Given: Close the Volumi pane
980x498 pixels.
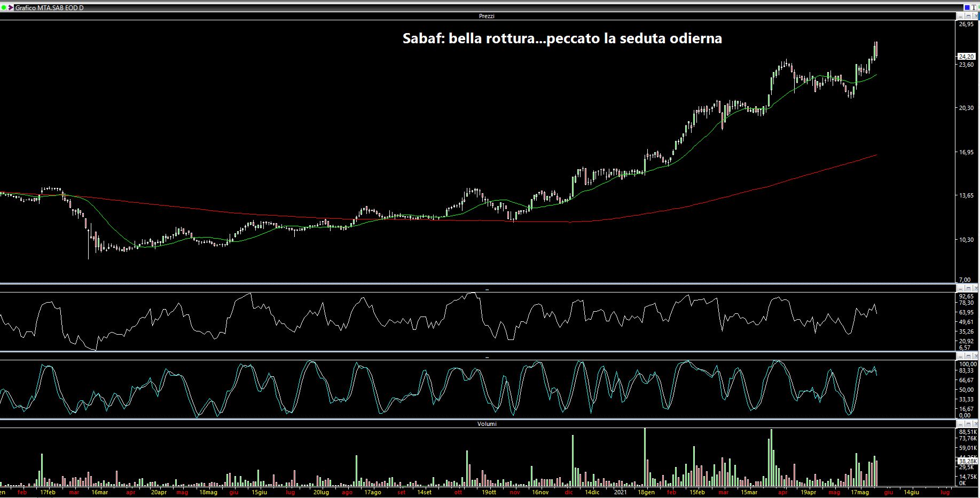Looking at the screenshot, I should 975,424.
